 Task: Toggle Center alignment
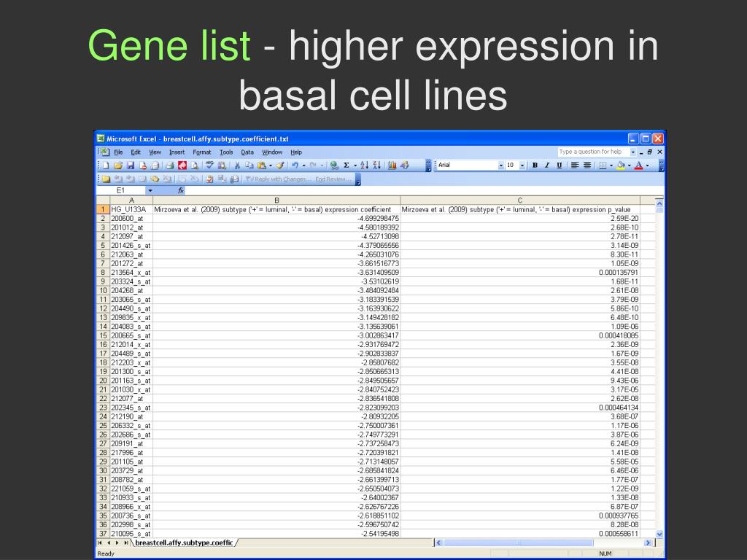pyautogui.click(x=587, y=166)
